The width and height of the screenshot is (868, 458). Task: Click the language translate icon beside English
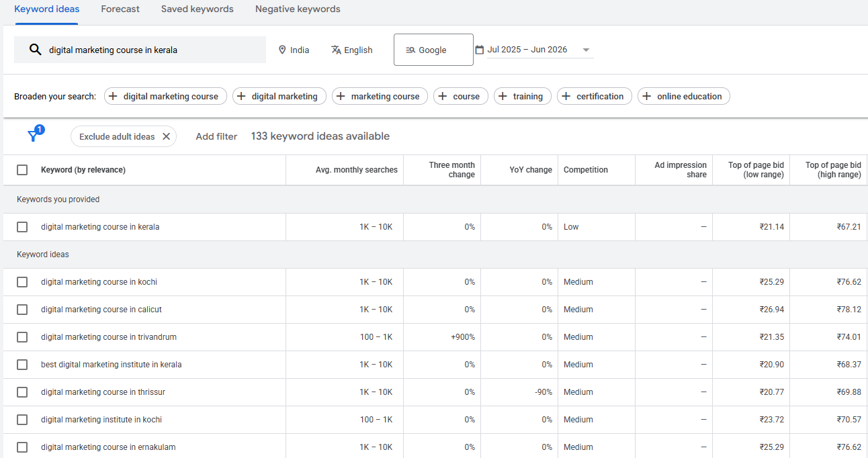(x=336, y=50)
